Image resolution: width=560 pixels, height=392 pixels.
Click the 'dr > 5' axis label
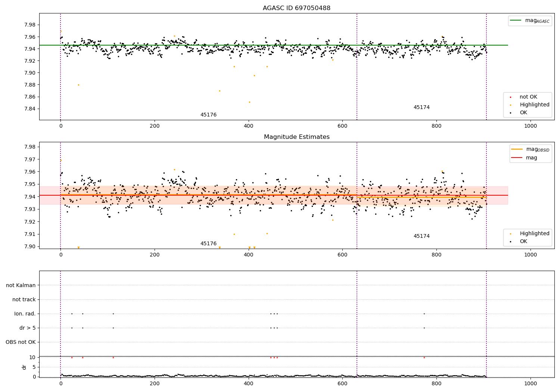(28, 328)
